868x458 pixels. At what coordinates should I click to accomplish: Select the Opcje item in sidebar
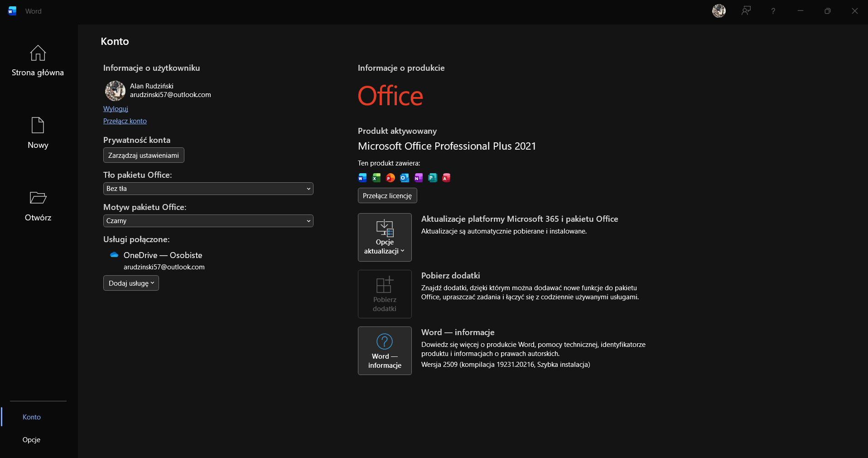32,439
